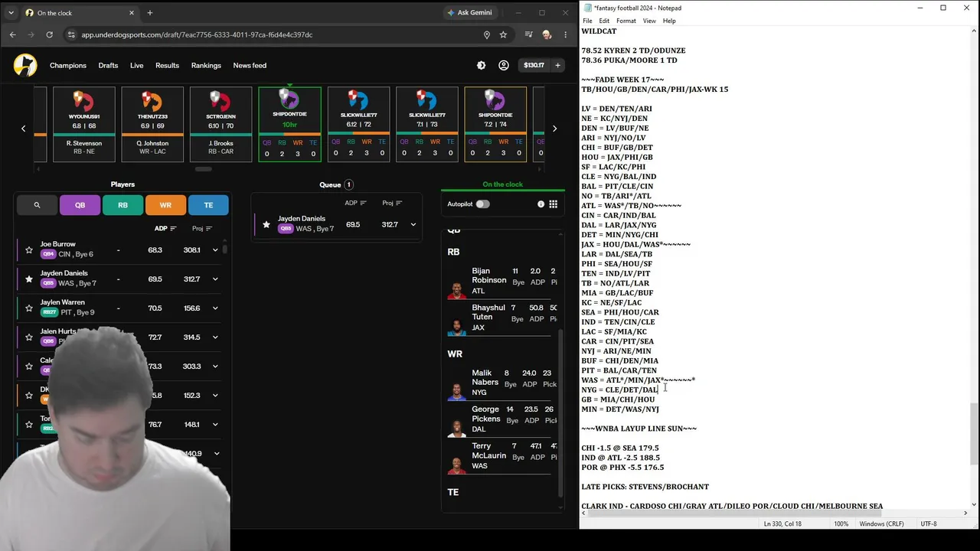The image size is (980, 551).
Task: Sort Players list by Proj
Action: click(x=202, y=228)
